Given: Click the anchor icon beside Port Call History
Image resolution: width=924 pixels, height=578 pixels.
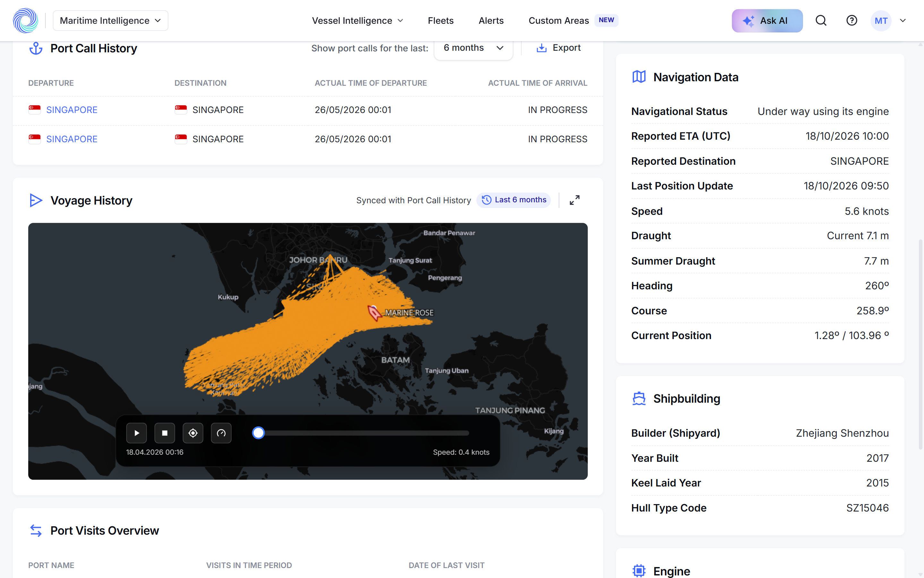Looking at the screenshot, I should 36,48.
